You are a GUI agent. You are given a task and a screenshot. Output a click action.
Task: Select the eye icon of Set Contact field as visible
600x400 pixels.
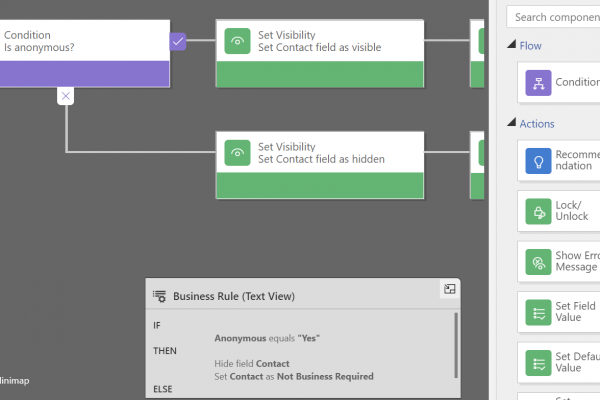(x=237, y=41)
